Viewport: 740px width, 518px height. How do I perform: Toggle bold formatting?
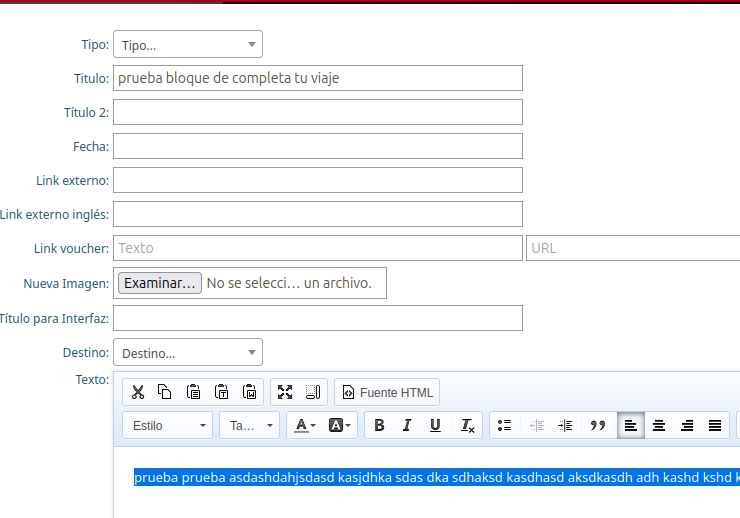click(x=379, y=426)
